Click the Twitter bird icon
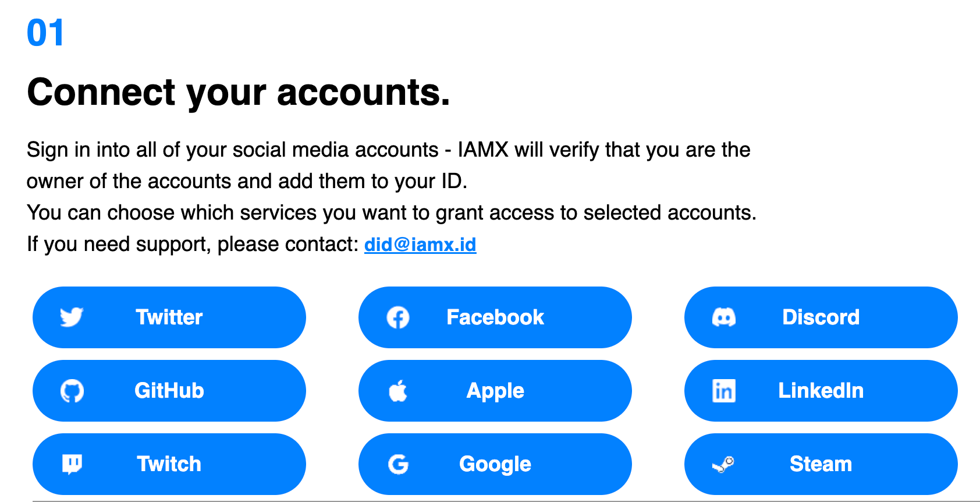This screenshot has height=502, width=980. [x=72, y=317]
